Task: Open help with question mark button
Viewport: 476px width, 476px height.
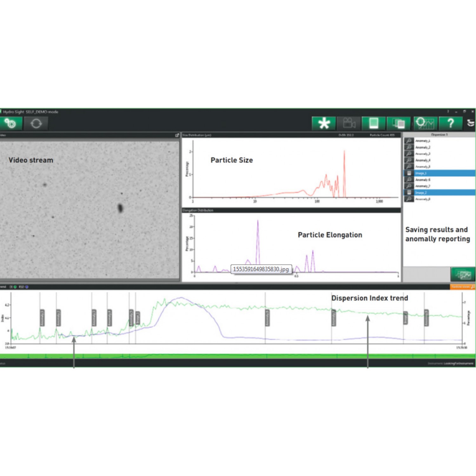Action: 450,123
